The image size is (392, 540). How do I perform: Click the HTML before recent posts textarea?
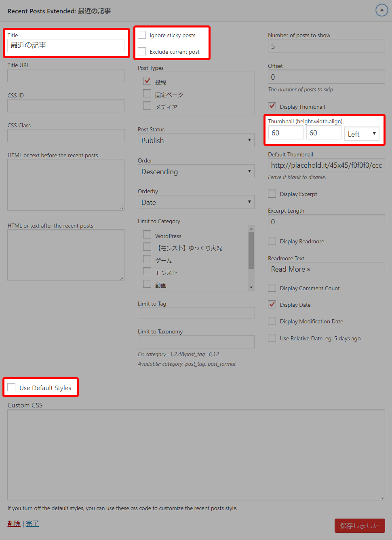pyautogui.click(x=66, y=185)
